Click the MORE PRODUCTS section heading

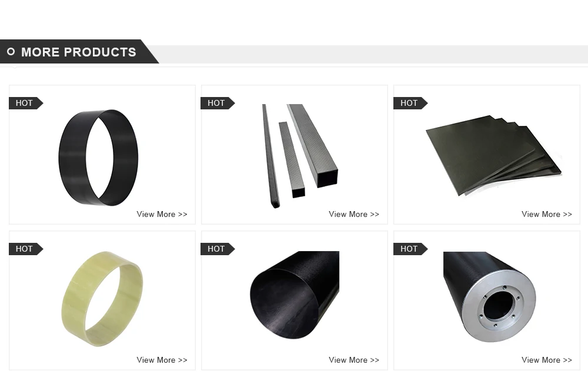point(79,52)
